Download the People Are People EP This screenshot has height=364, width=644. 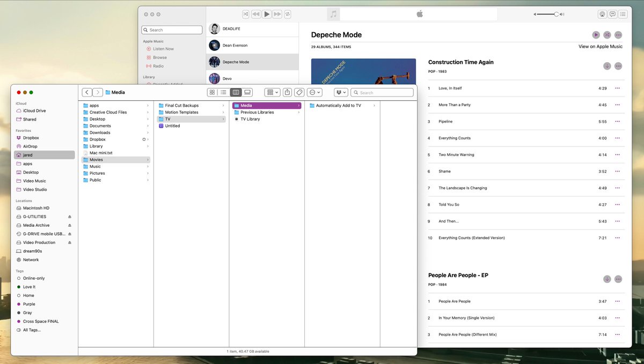tap(607, 279)
